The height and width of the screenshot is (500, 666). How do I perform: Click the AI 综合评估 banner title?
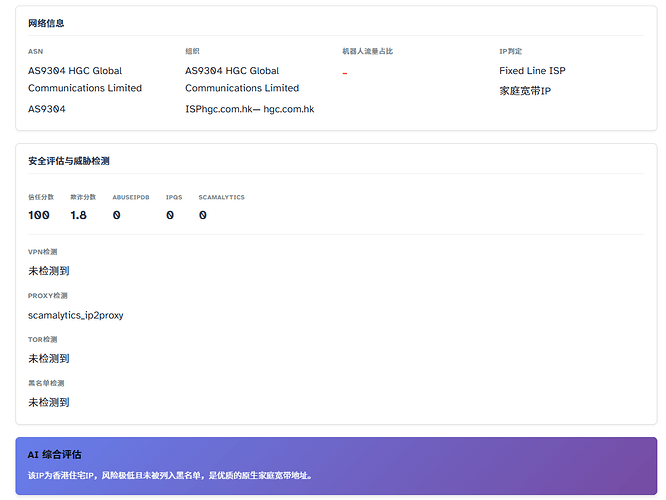coord(54,455)
